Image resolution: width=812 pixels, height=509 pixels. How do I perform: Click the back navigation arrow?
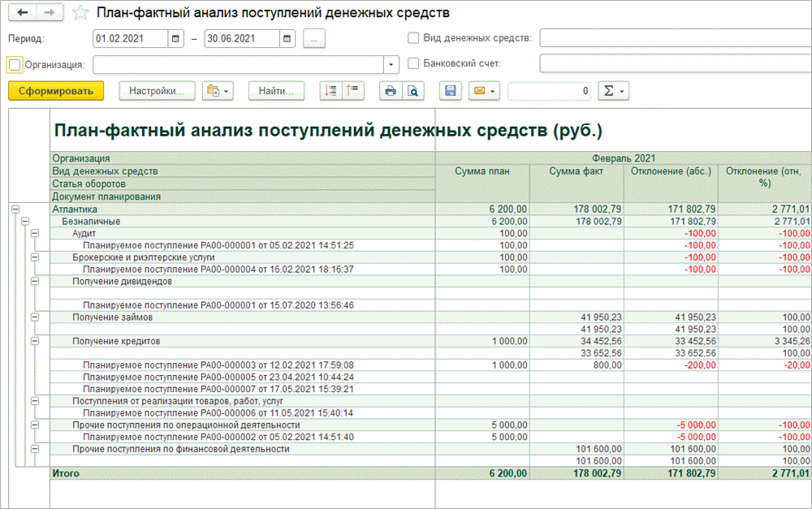click(22, 13)
